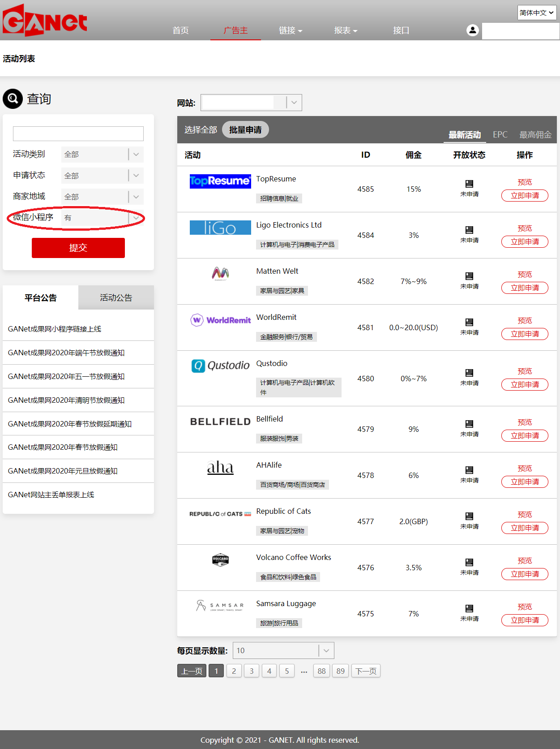Open the user account icon
This screenshot has height=749, width=560.
click(x=472, y=30)
